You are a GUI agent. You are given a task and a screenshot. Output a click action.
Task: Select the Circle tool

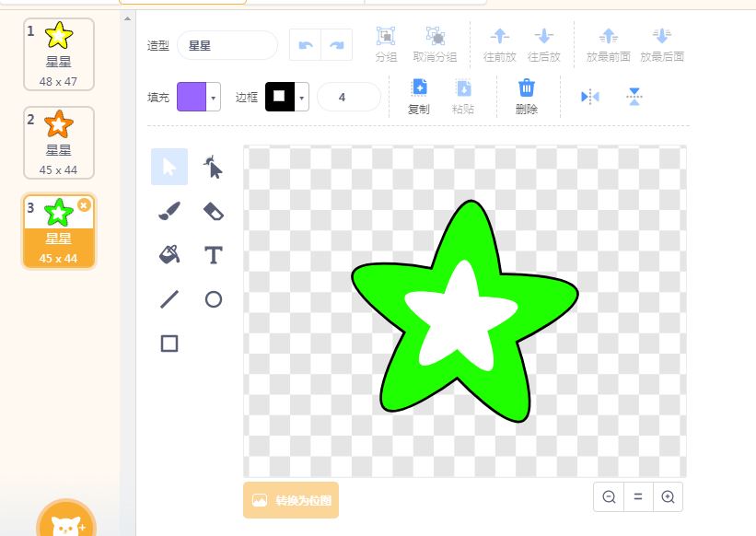(213, 299)
